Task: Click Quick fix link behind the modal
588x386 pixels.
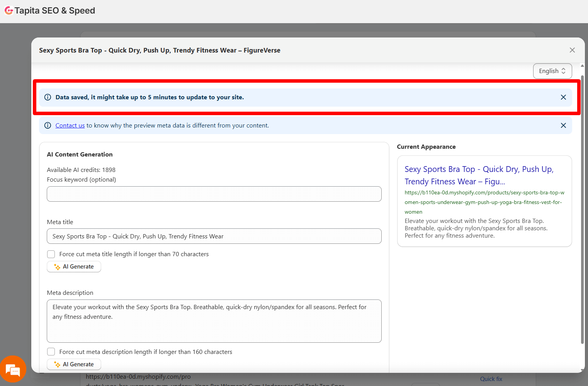Action: pyautogui.click(x=491, y=379)
